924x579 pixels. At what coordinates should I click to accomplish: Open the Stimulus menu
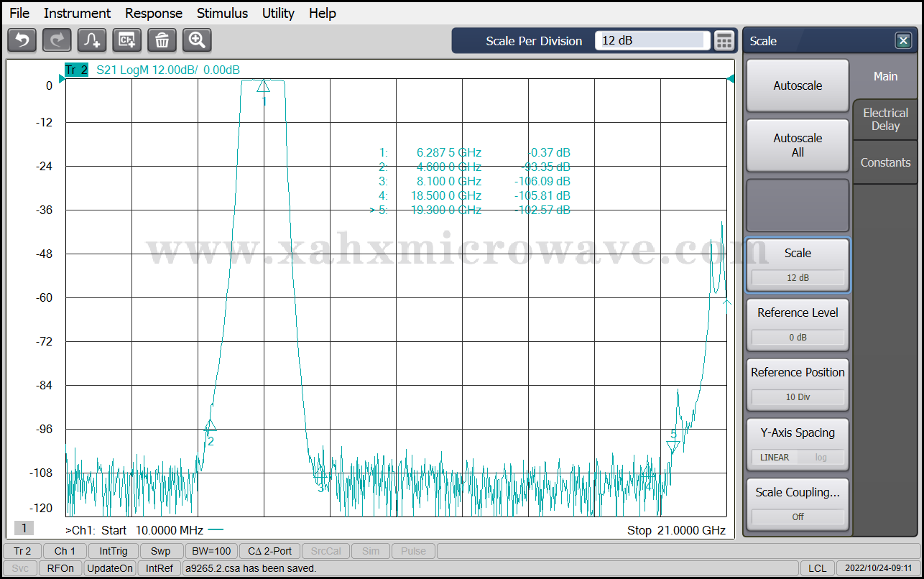pos(222,13)
